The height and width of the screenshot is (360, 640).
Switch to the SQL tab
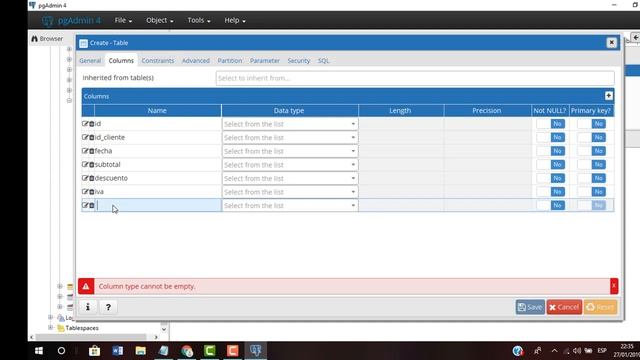pyautogui.click(x=323, y=60)
